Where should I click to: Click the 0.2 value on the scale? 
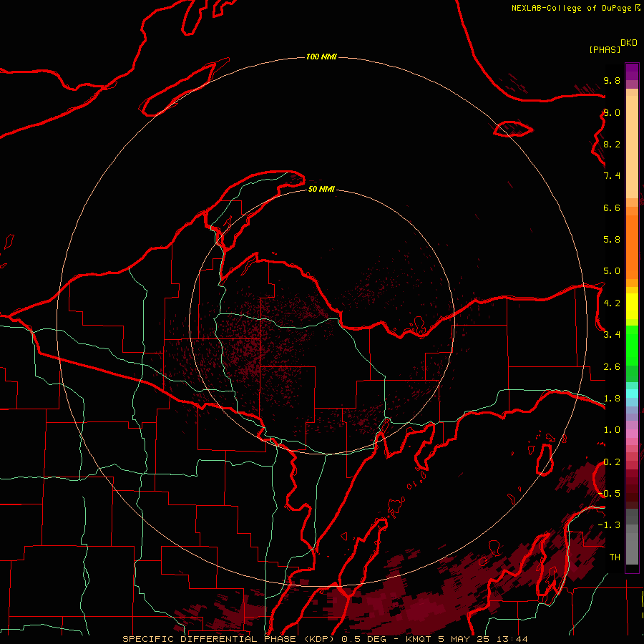pos(612,462)
